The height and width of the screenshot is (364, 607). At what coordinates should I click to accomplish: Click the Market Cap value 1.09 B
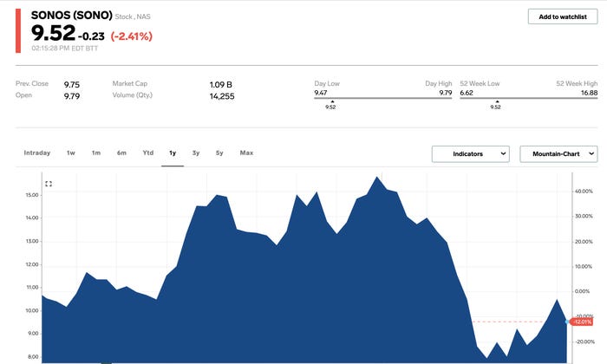click(x=220, y=85)
